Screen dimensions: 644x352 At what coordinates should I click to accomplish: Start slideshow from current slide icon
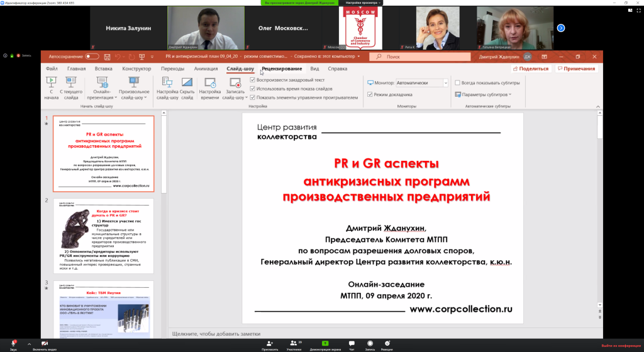pyautogui.click(x=71, y=82)
